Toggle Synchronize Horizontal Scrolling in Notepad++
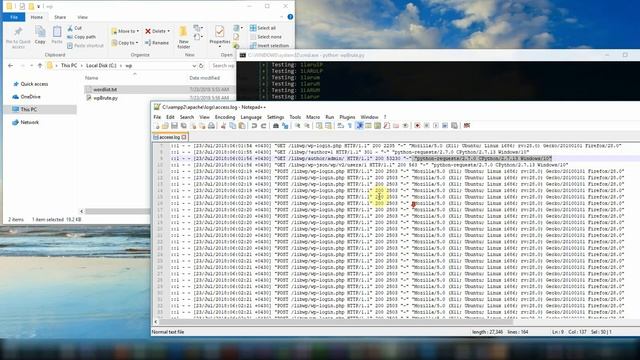Viewport: 640px width, 360px height. [x=328, y=126]
